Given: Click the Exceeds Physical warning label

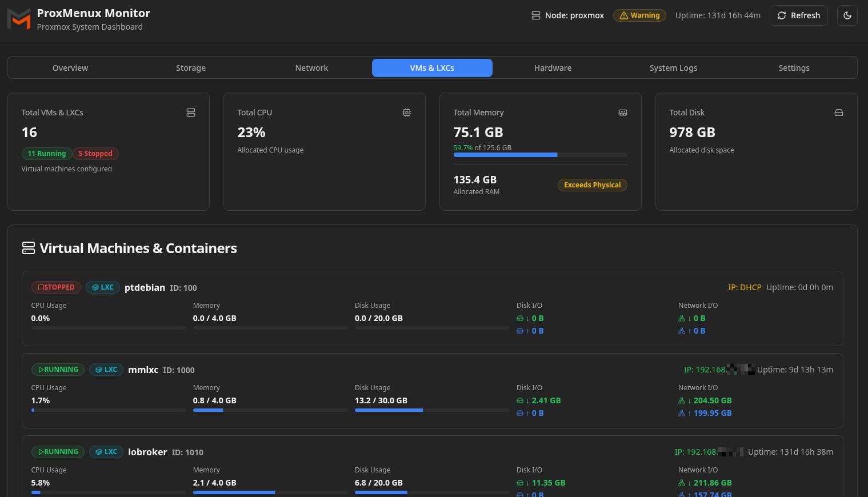Looking at the screenshot, I should coord(592,185).
